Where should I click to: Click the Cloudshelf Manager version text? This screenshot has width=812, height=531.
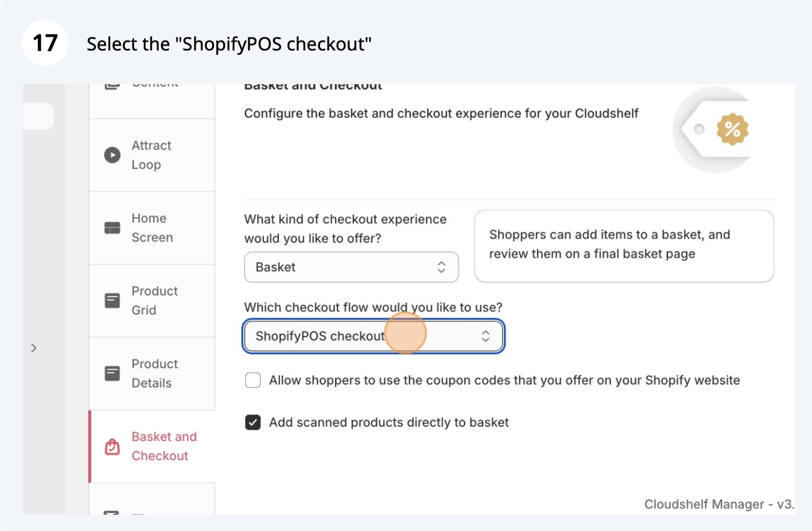718,504
